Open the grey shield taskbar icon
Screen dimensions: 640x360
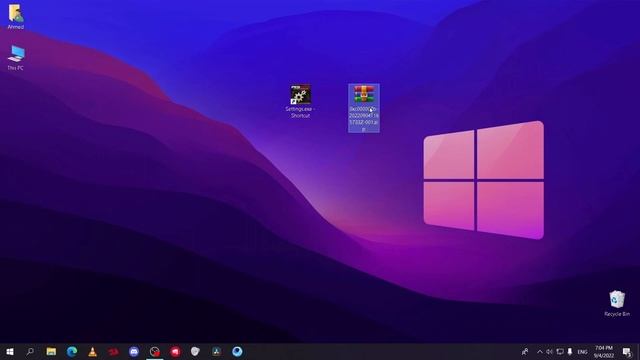195,351
